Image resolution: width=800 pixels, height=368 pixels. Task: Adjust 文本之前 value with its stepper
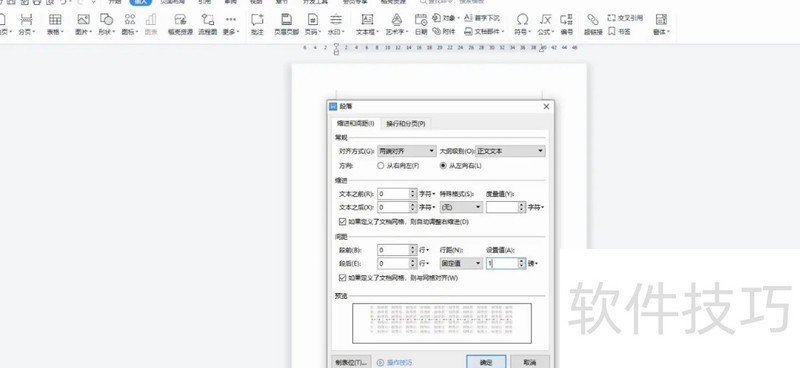click(413, 194)
